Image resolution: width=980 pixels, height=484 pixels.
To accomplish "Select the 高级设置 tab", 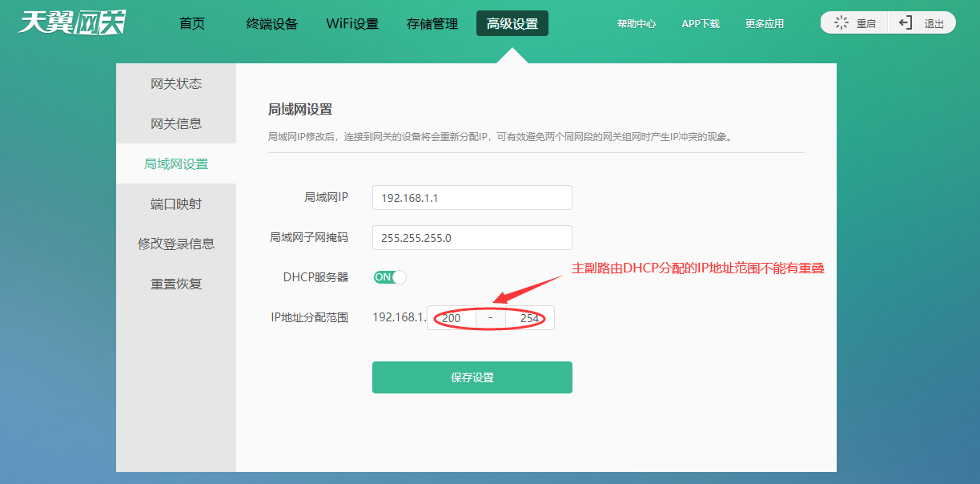I will [512, 23].
